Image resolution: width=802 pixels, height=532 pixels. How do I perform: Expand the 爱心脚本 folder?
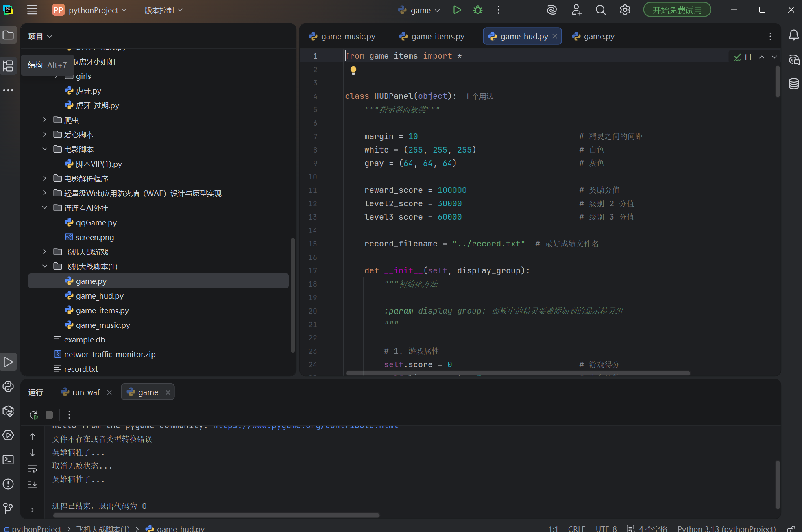pos(45,134)
